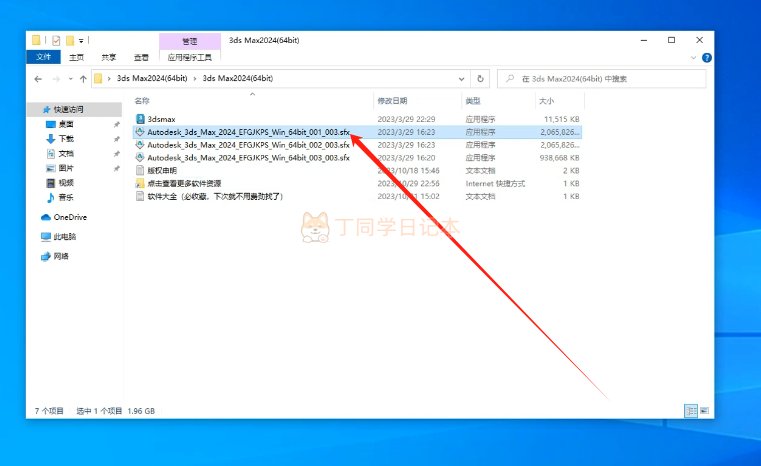Viewport: 761px width, 466px height.
Task: Sort by the 类型 column header
Action: click(x=473, y=101)
